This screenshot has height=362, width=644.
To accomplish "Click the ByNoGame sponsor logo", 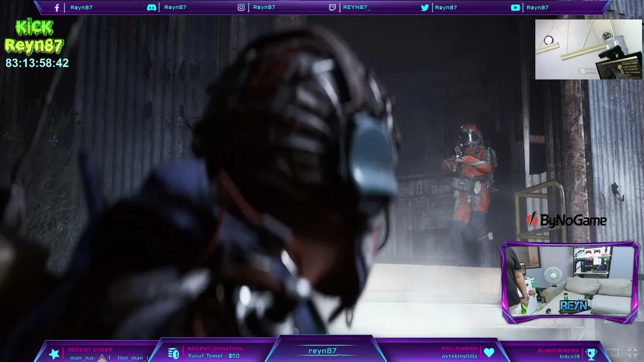I will (x=566, y=220).
